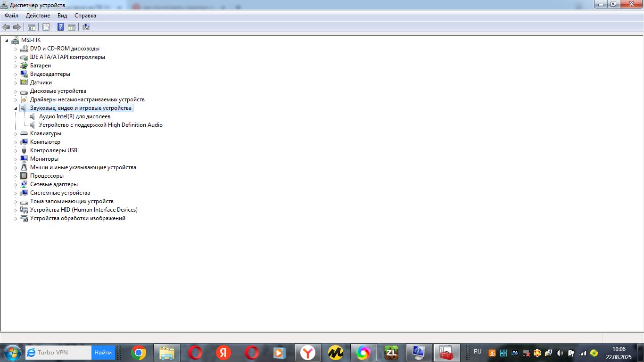Screen dimensions: 644x362
Task: Click the Google Chrome taskbar icon
Action: coord(139,353)
